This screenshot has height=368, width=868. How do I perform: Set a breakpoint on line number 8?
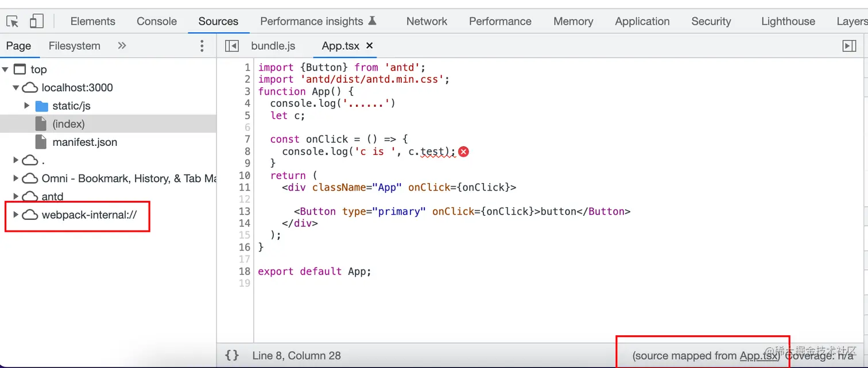247,152
